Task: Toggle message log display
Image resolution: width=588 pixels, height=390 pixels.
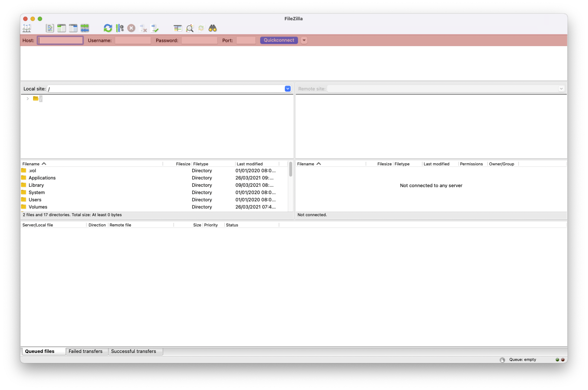Action: 50,28
